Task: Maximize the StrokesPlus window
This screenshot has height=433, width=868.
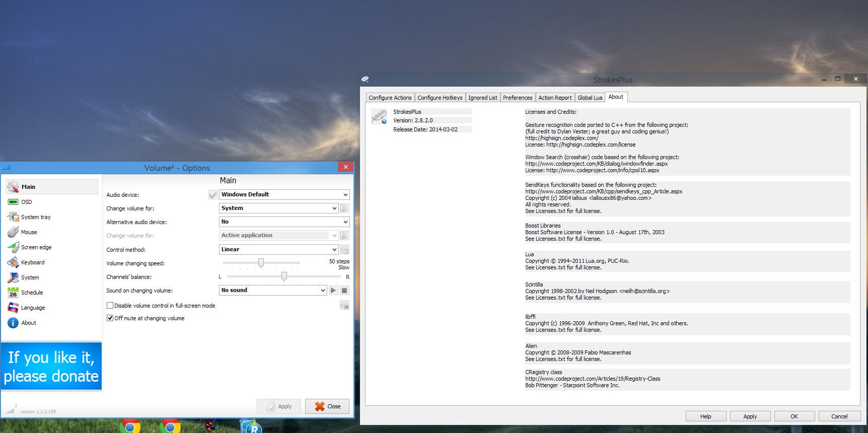Action: 838,79
